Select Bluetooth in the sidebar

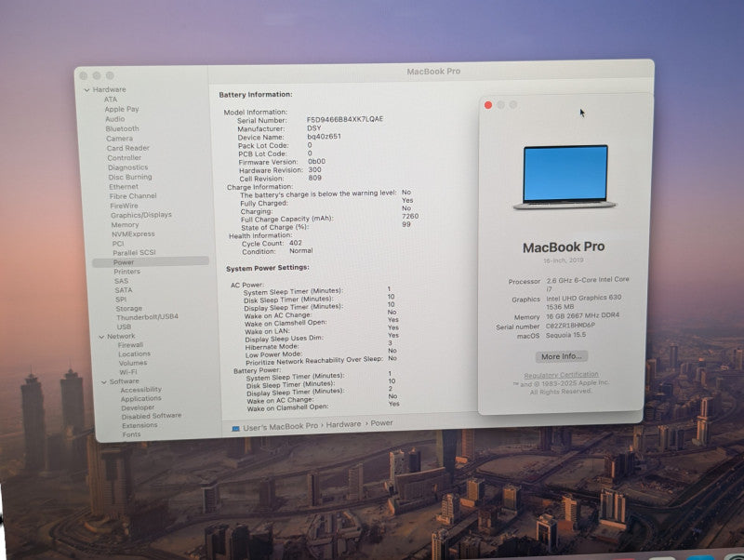click(x=123, y=128)
